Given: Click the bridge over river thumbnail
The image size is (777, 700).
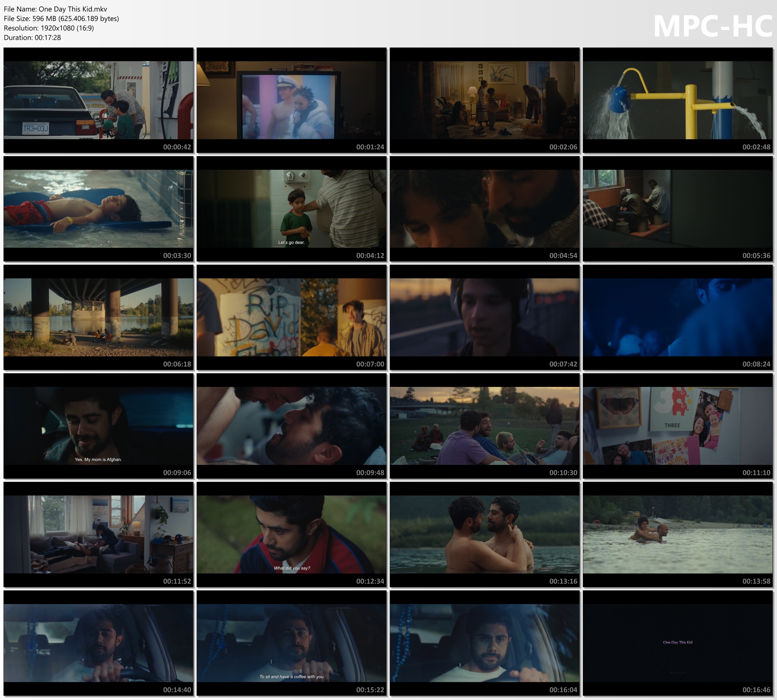Looking at the screenshot, I should (98, 317).
